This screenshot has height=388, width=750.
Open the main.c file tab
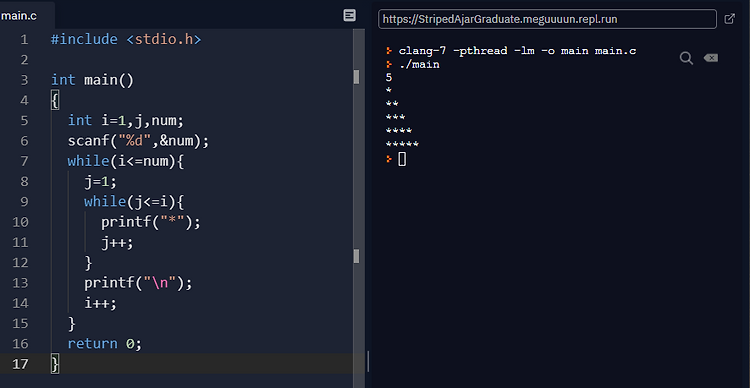click(19, 16)
